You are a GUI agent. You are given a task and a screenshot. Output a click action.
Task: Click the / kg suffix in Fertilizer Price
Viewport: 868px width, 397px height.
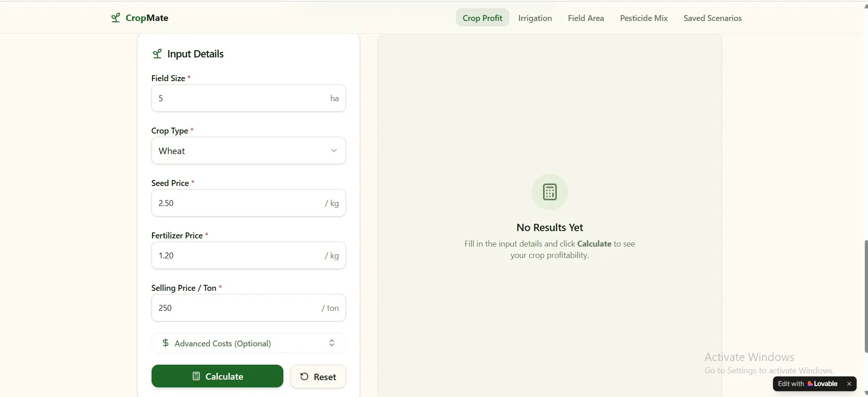pyautogui.click(x=332, y=256)
